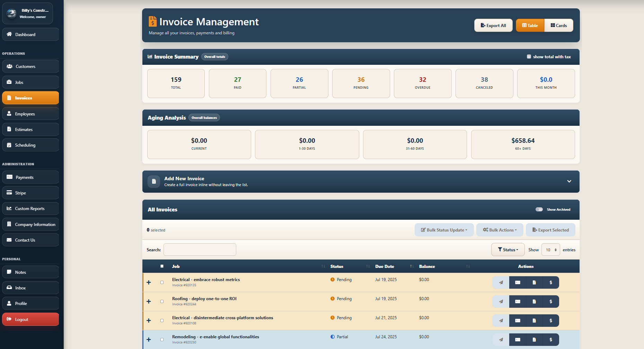Download PDF for invoice #920244
This screenshot has width=644, height=349.
534,302
